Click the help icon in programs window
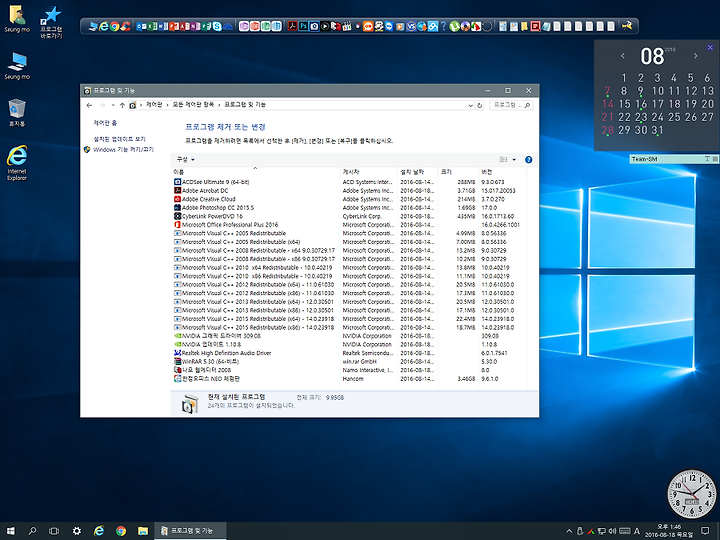This screenshot has height=540, width=720. [x=529, y=160]
